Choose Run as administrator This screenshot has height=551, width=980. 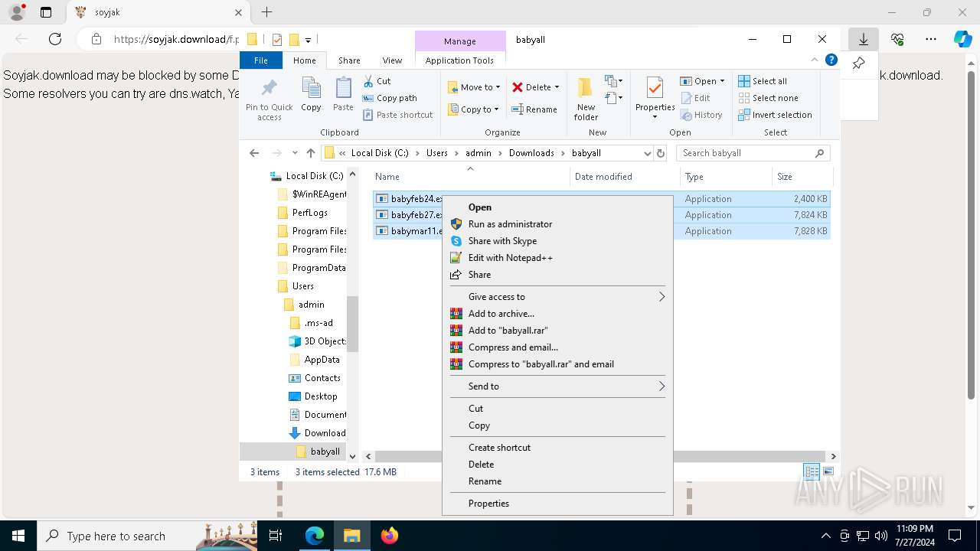[x=557, y=224]
